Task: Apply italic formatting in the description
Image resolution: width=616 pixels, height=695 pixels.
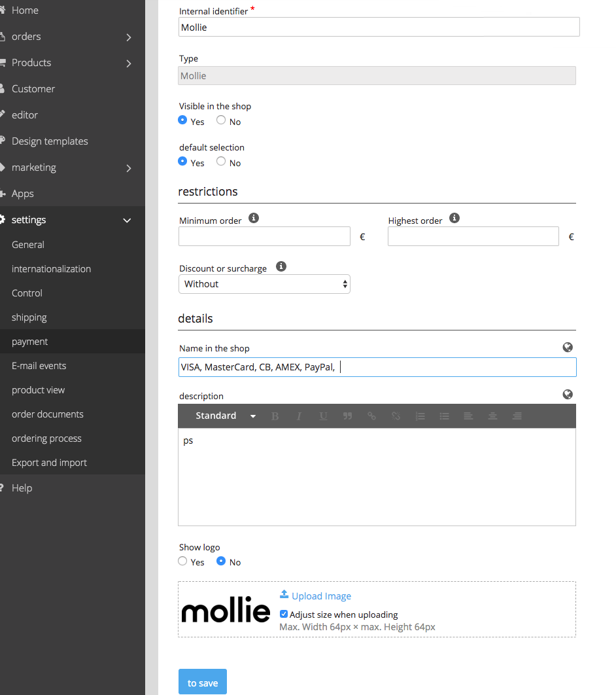Action: pyautogui.click(x=299, y=416)
